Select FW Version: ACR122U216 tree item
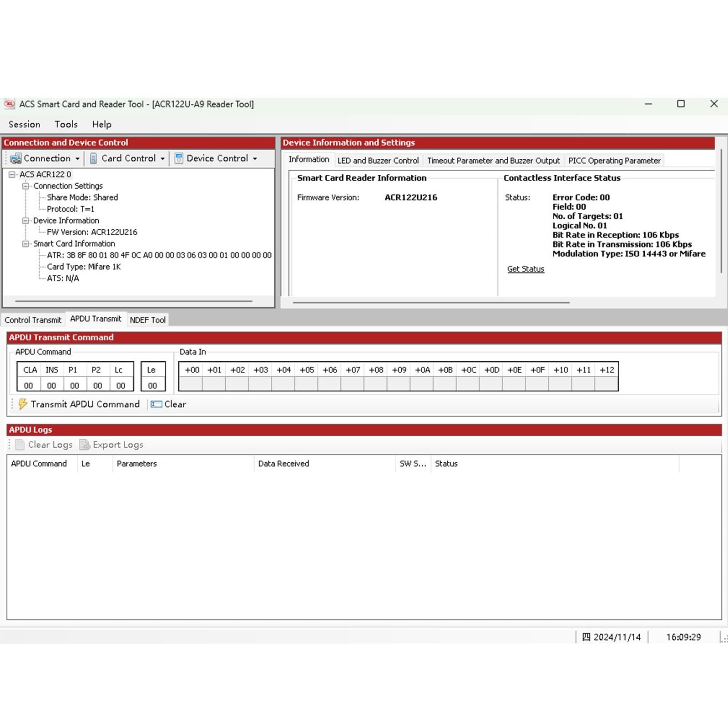Image resolution: width=728 pixels, height=728 pixels. pyautogui.click(x=92, y=232)
